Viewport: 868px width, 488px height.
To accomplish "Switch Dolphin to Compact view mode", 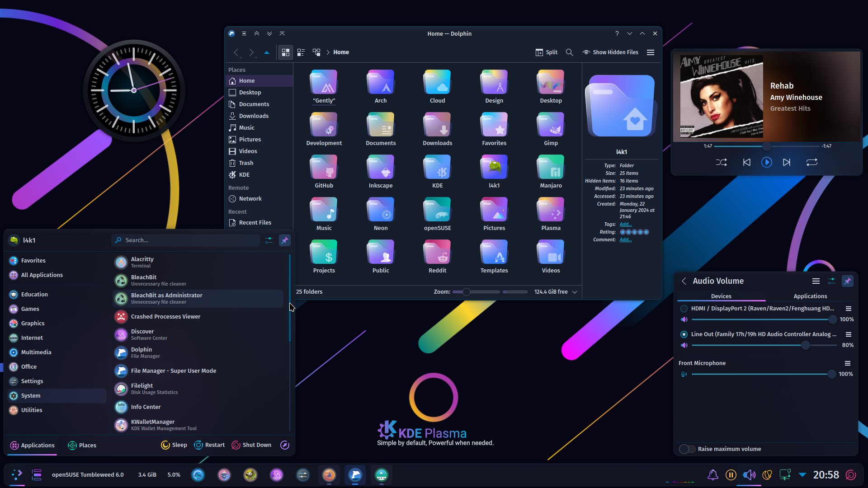I will pyautogui.click(x=301, y=52).
